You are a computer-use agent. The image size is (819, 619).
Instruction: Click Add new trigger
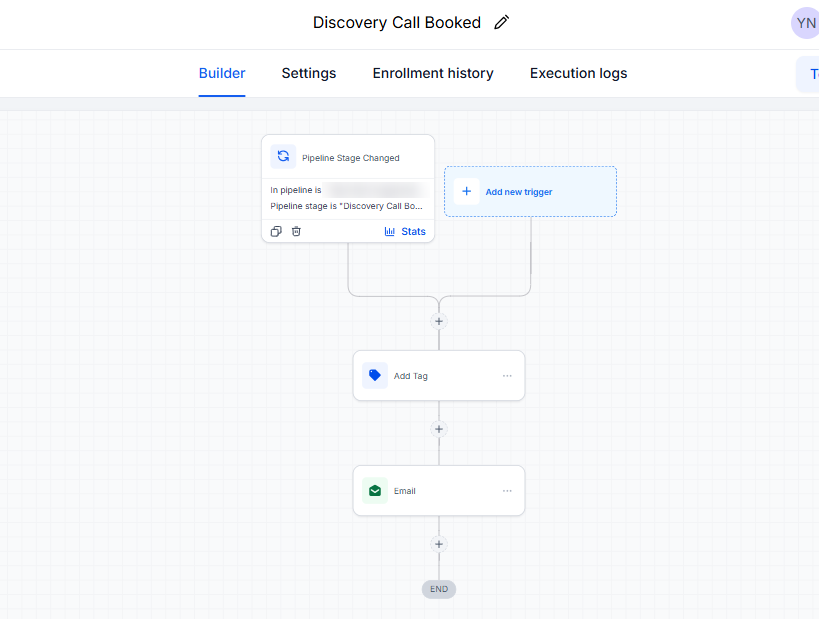pyautogui.click(x=530, y=192)
